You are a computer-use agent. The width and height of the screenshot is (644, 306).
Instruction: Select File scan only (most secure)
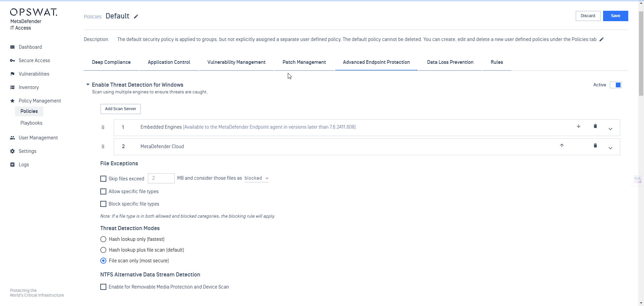point(103,261)
